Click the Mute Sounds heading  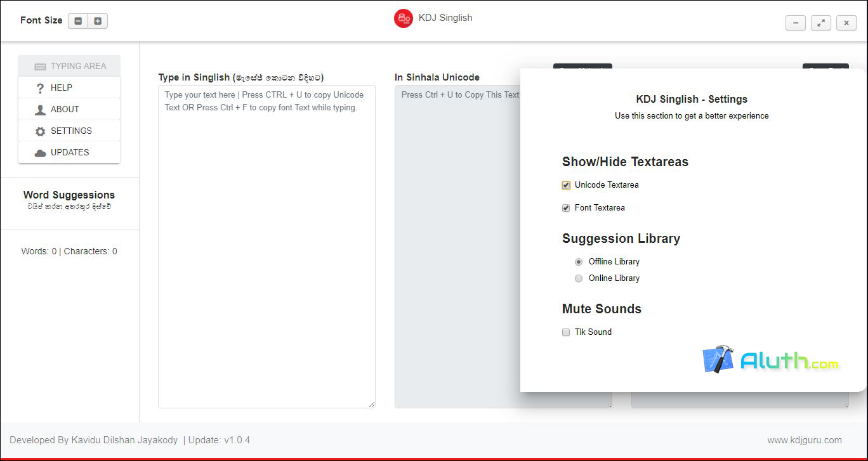[602, 309]
